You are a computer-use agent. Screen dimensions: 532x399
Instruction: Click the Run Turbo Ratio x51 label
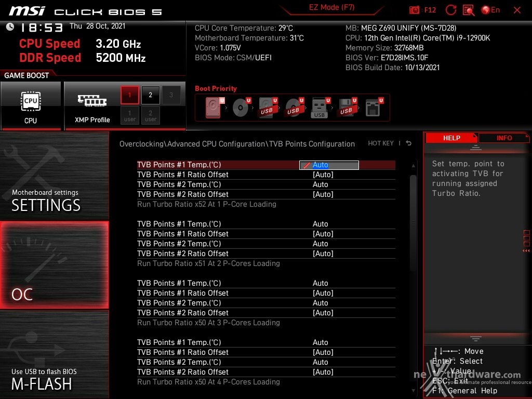[x=208, y=263]
